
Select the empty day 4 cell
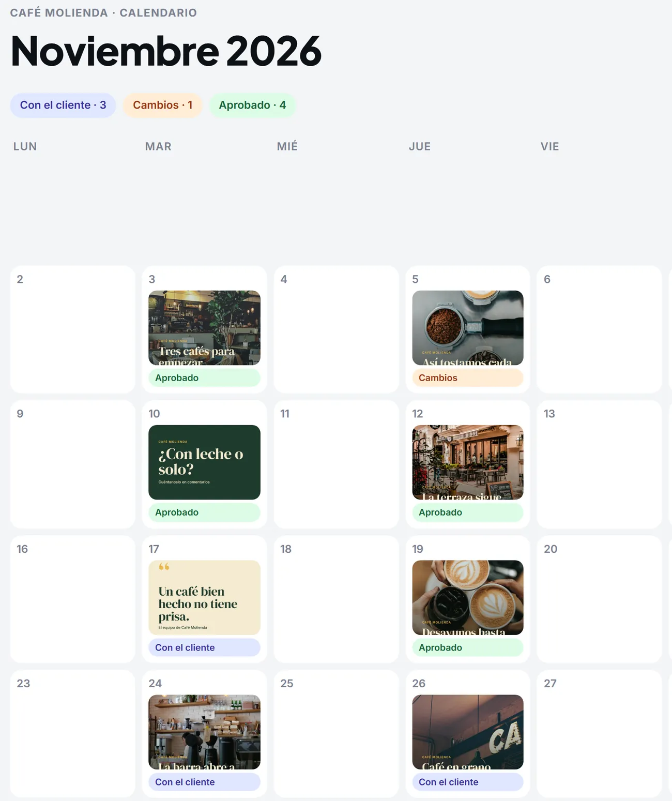tap(336, 329)
